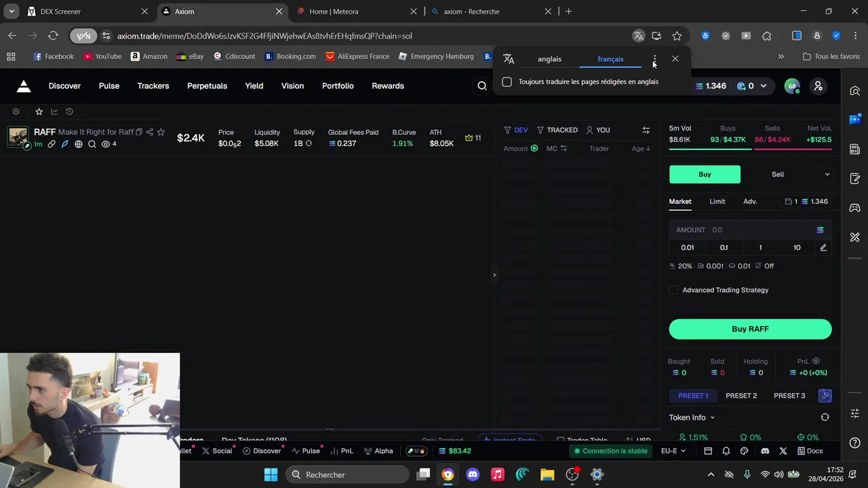Viewport: 868px width, 488px height.
Task: Swap the MC column display
Action: [x=564, y=148]
